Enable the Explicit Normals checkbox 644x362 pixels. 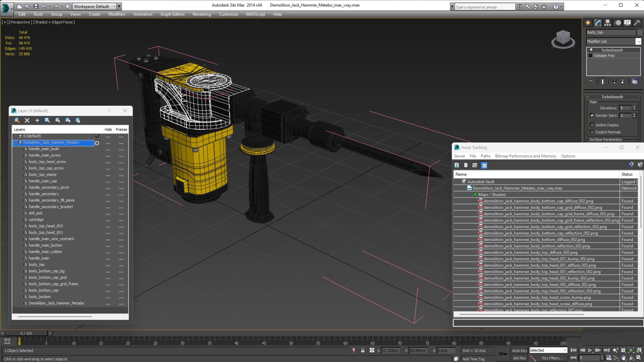pyautogui.click(x=592, y=132)
